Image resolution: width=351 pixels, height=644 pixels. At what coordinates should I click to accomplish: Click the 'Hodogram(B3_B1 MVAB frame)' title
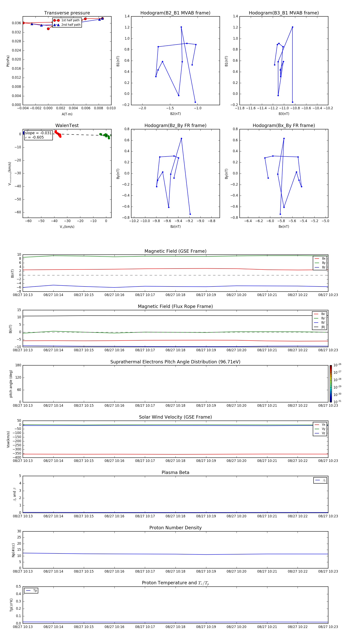click(x=284, y=13)
